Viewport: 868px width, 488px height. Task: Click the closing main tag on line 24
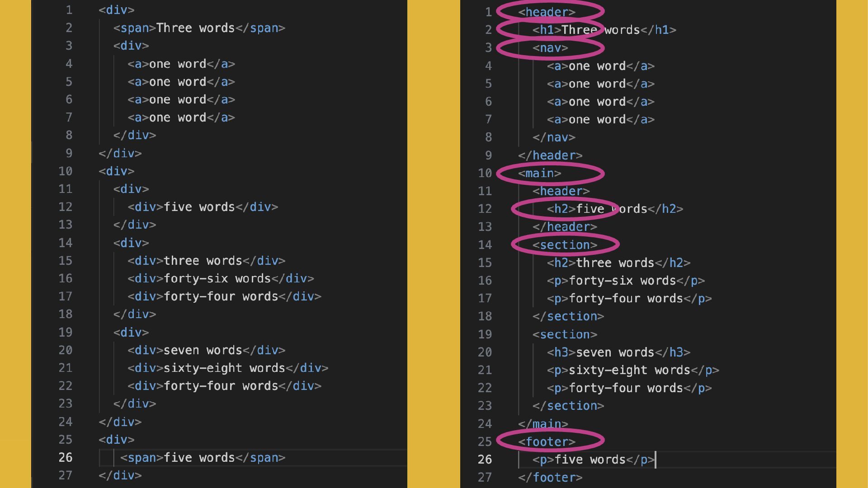(x=542, y=424)
